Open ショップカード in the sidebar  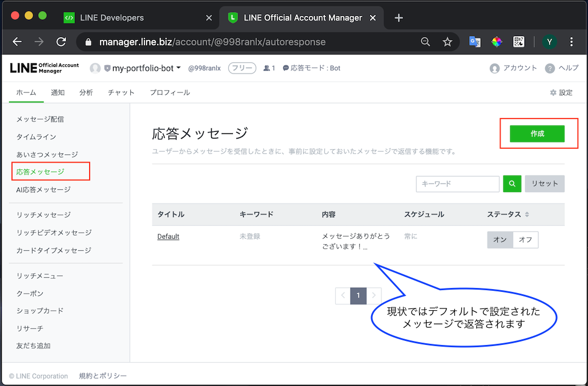[x=40, y=311]
